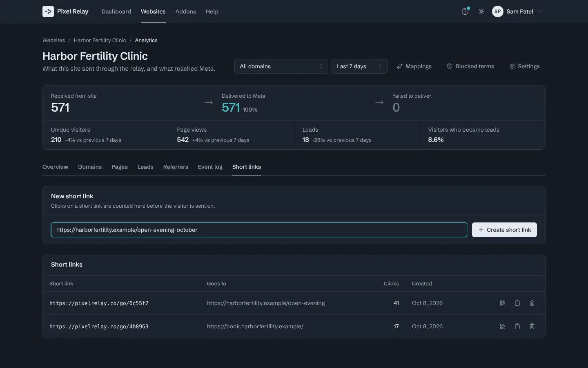Viewport: 588px width, 368px height.
Task: Select the Websites nav item
Action: [153, 11]
